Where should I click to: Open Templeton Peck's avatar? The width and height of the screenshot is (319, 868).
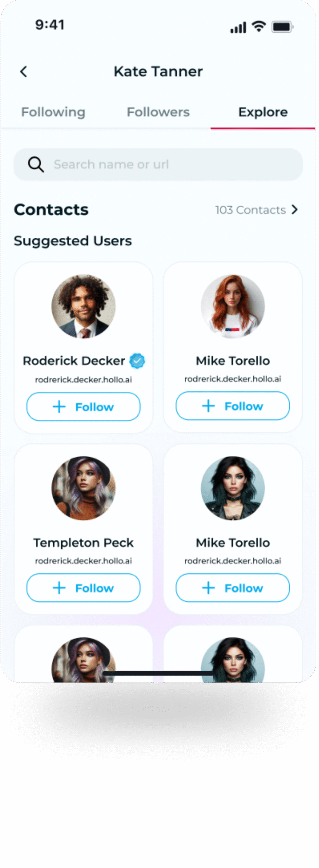pyautogui.click(x=83, y=488)
